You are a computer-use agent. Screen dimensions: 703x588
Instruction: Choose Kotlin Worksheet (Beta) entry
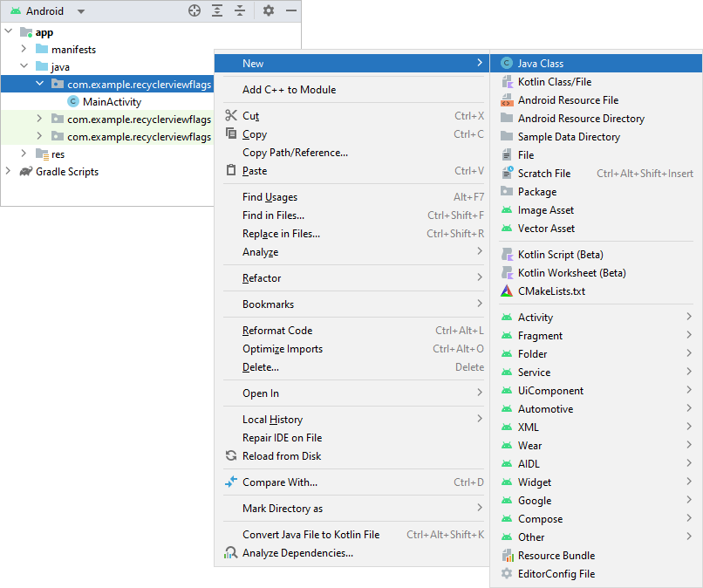point(597,273)
